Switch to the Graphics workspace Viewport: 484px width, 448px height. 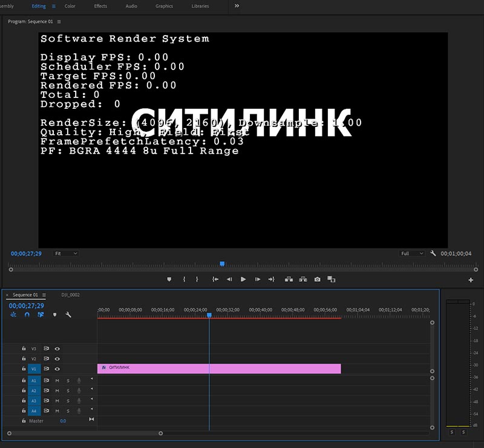pyautogui.click(x=164, y=6)
